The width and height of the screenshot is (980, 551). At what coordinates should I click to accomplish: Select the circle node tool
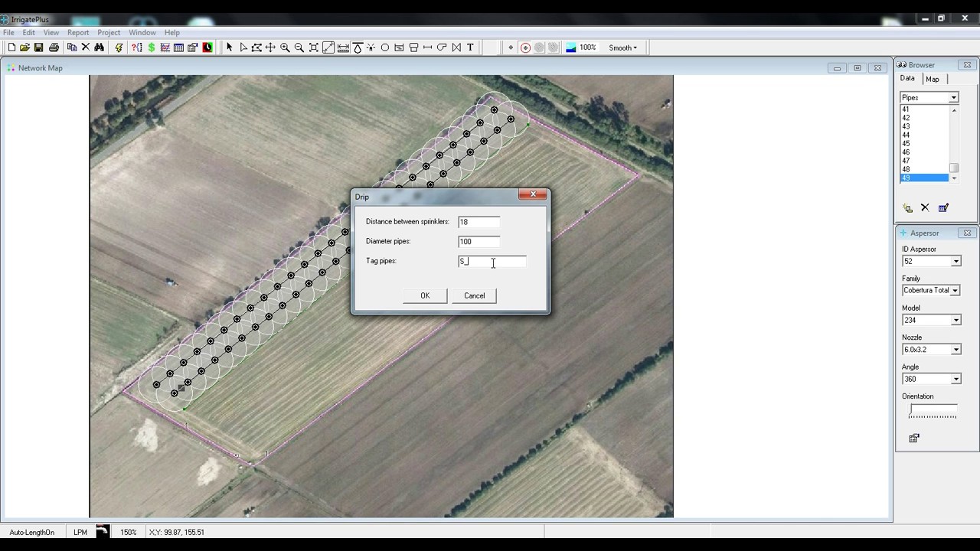(x=385, y=47)
